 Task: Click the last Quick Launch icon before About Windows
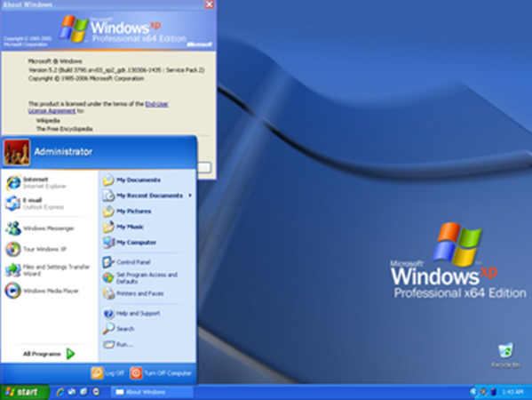coord(96,392)
